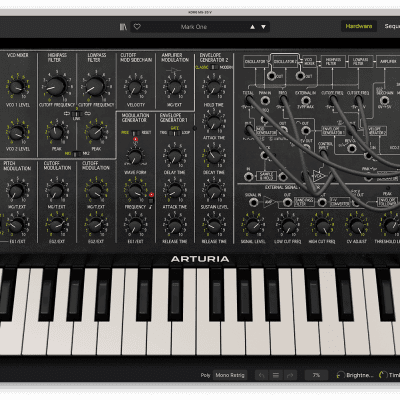Open the edit history list icon
This screenshot has height=400, width=400.
pyautogui.click(x=276, y=375)
